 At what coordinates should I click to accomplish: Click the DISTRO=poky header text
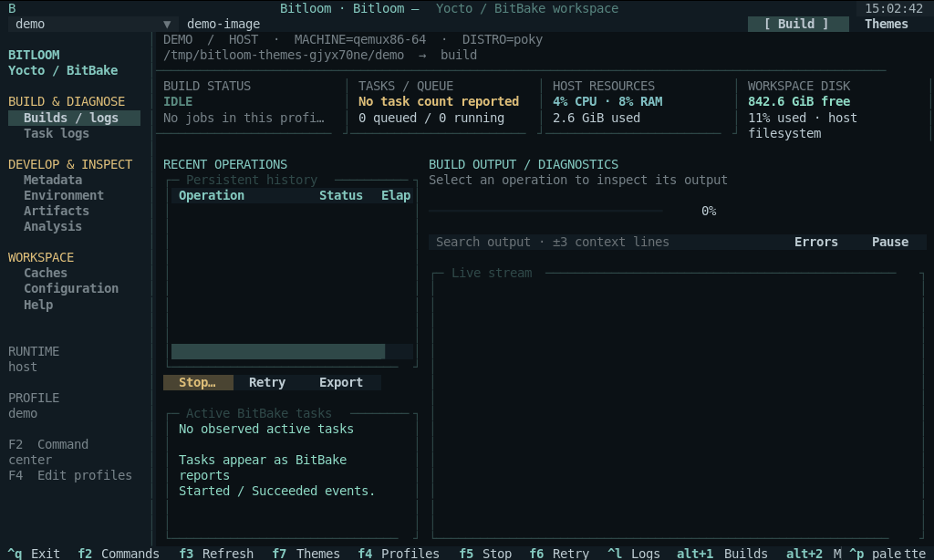(503, 39)
